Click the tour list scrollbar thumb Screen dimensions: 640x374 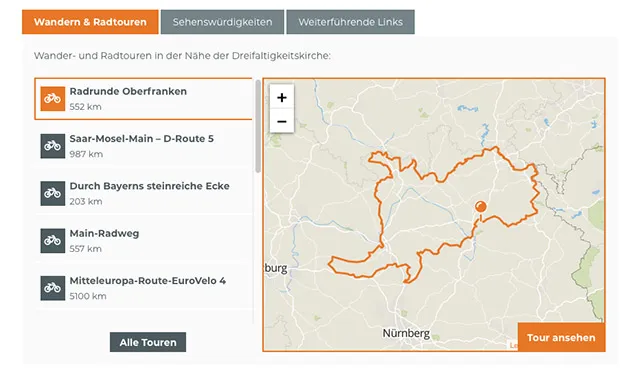pyautogui.click(x=258, y=127)
